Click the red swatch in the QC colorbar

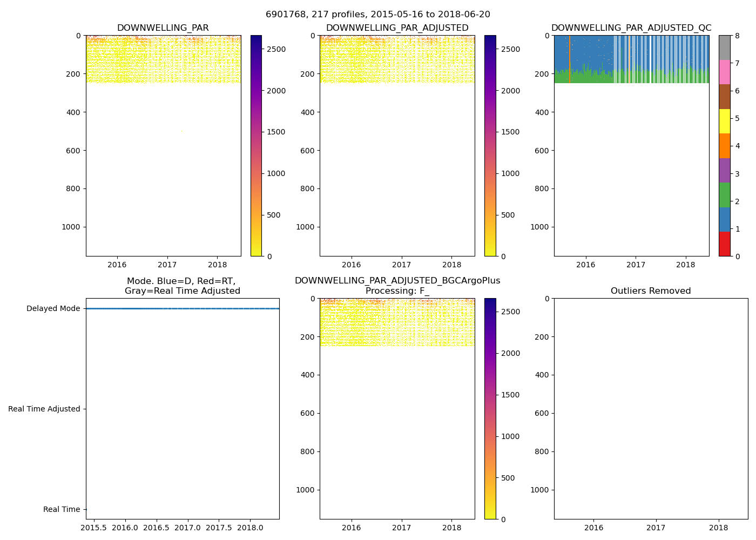tap(724, 244)
